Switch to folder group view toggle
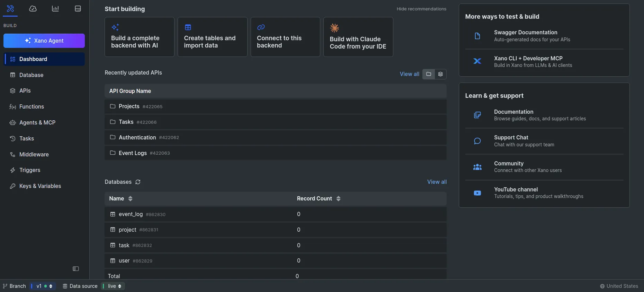This screenshot has height=292, width=644. point(429,74)
